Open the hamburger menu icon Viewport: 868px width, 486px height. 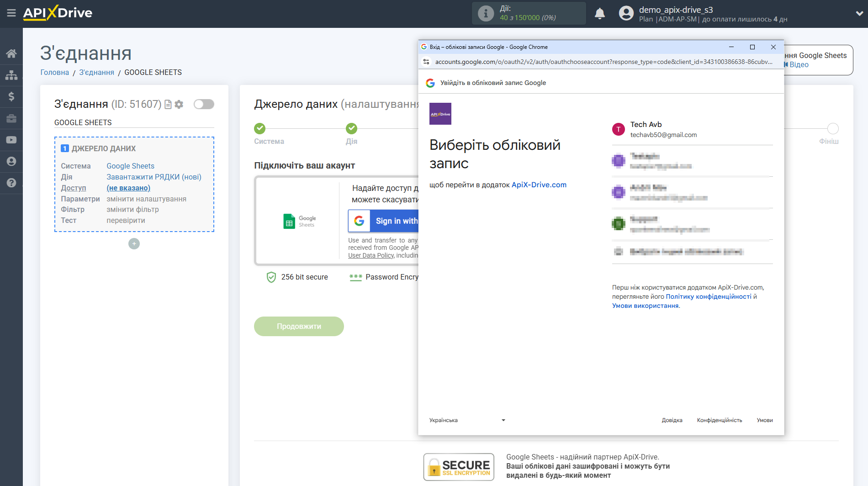point(11,13)
